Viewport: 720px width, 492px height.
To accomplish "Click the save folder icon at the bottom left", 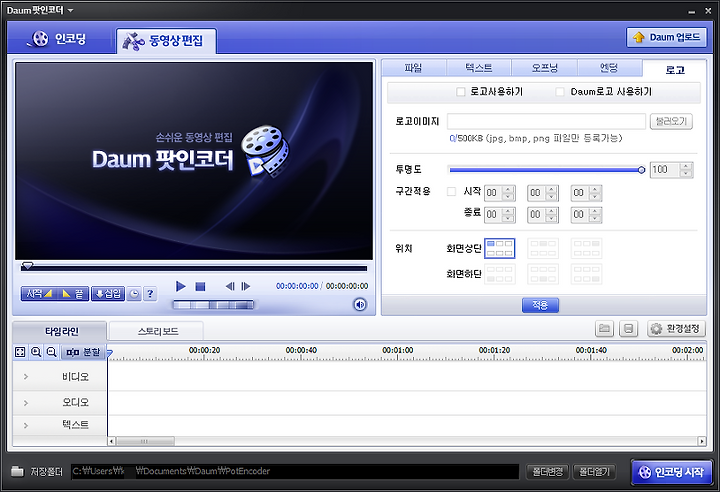I will pos(17,471).
